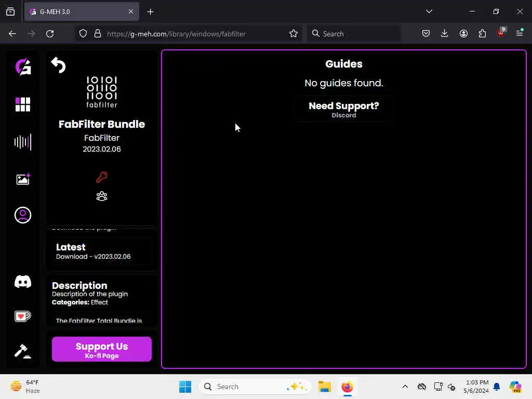Click the Firefox View icon
The image size is (532, 399).
pos(10,11)
